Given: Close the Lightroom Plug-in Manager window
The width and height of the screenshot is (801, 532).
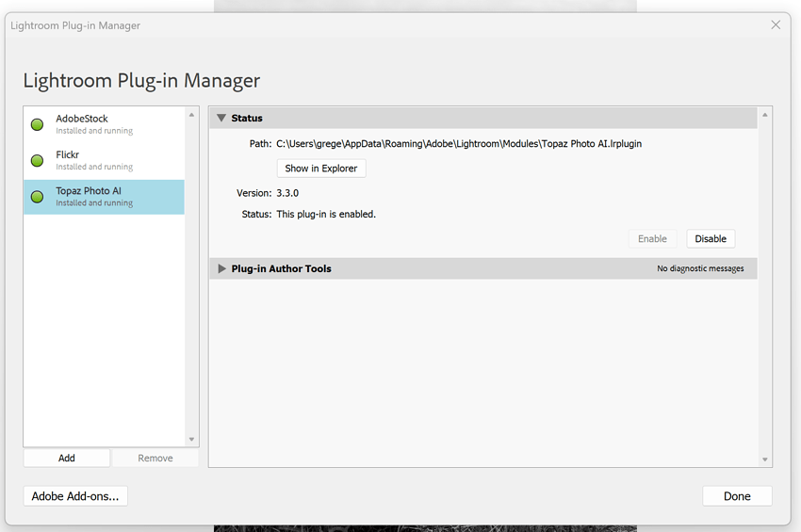Looking at the screenshot, I should [776, 25].
